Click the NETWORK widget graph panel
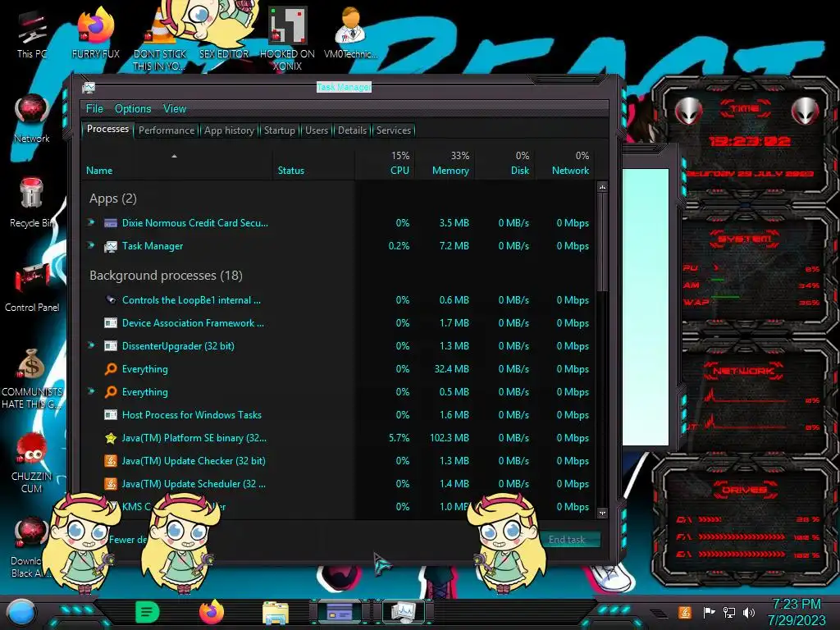Image resolution: width=840 pixels, height=630 pixels. [x=750, y=399]
